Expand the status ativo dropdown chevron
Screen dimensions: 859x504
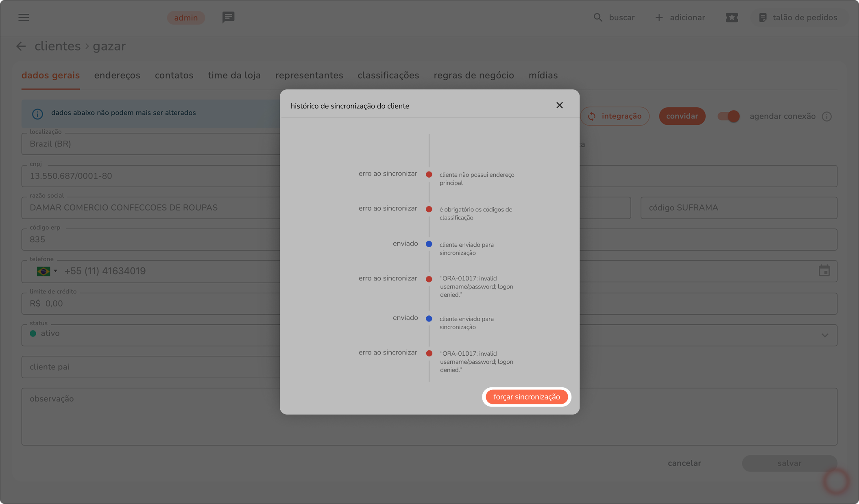coord(824,335)
